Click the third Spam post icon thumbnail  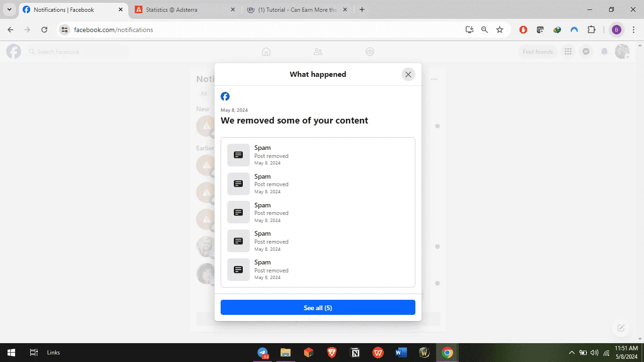(x=239, y=212)
